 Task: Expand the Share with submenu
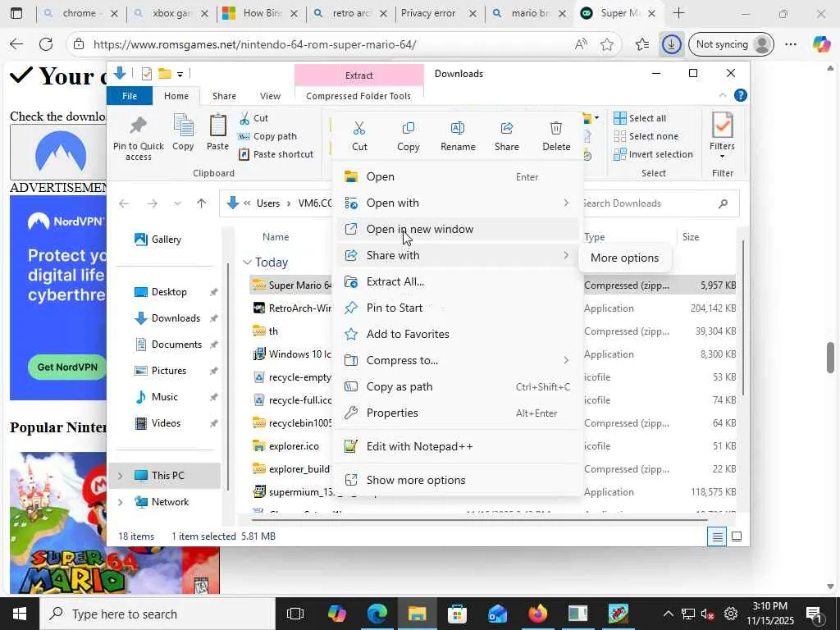[457, 256]
